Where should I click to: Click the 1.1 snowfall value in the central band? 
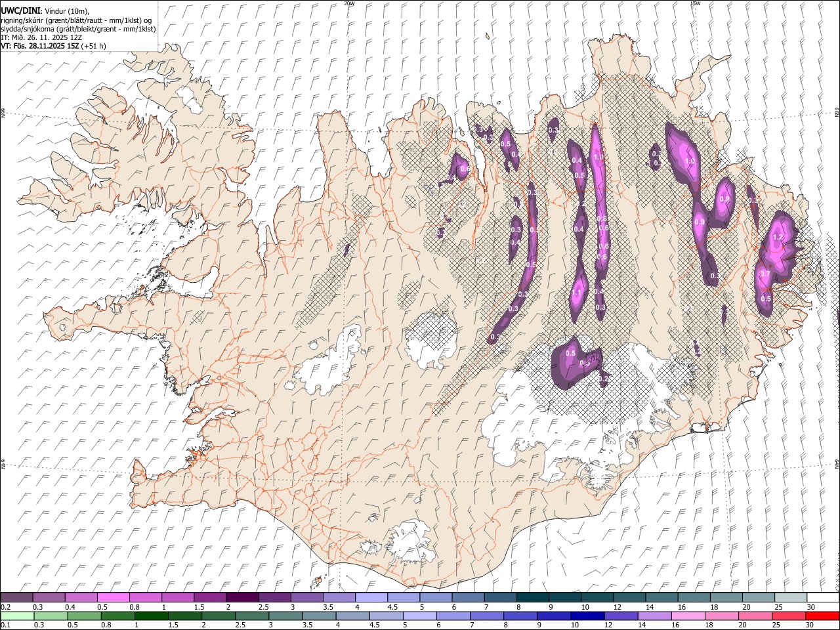point(577,293)
